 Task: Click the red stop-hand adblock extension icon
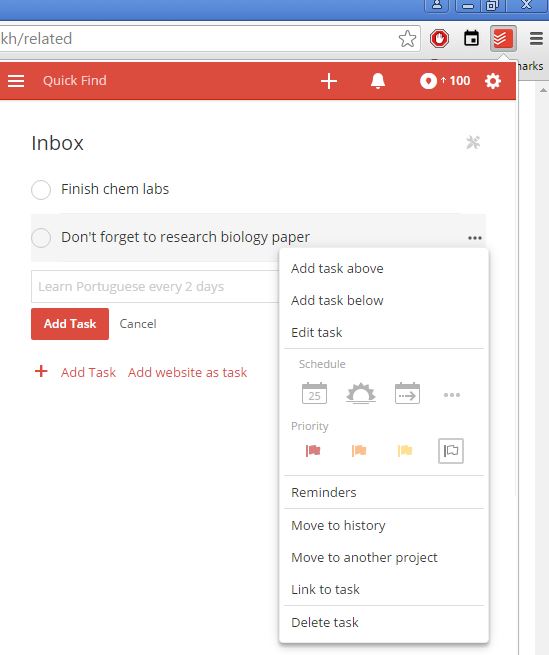(x=439, y=39)
